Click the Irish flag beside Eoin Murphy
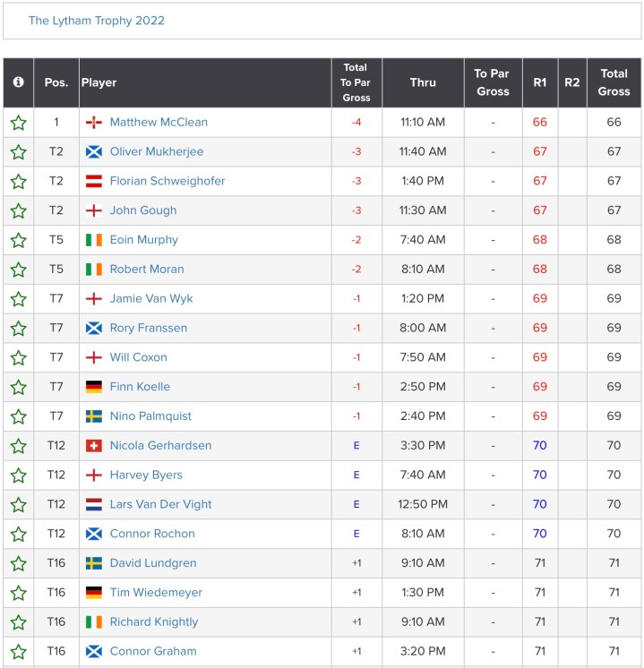 coord(93,240)
